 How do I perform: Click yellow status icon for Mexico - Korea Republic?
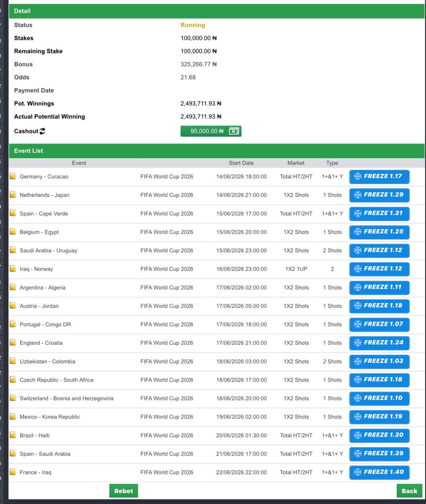tap(13, 417)
